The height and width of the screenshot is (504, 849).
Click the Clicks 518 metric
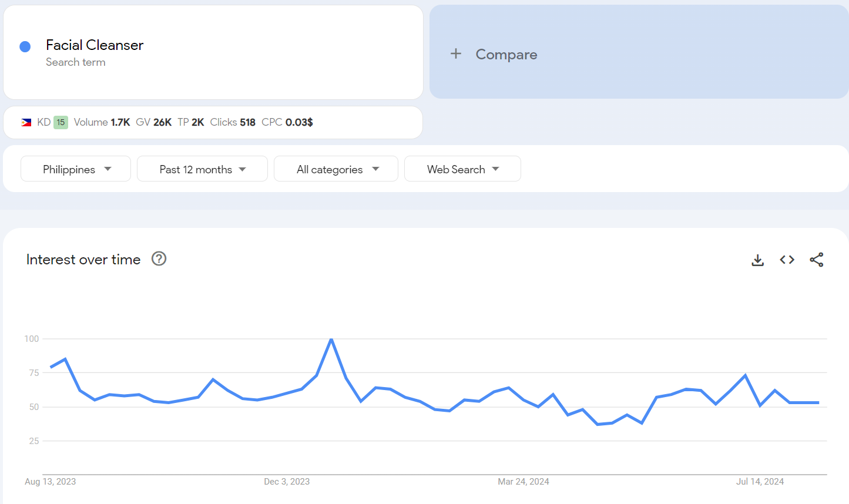tap(233, 122)
